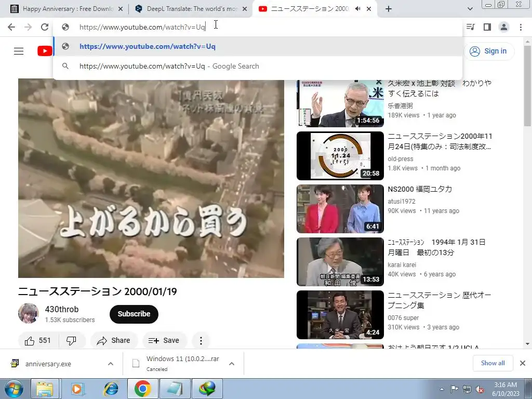The width and height of the screenshot is (532, 399).
Task: Launch Internet Explorer from the taskbar
Action: coord(111,389)
